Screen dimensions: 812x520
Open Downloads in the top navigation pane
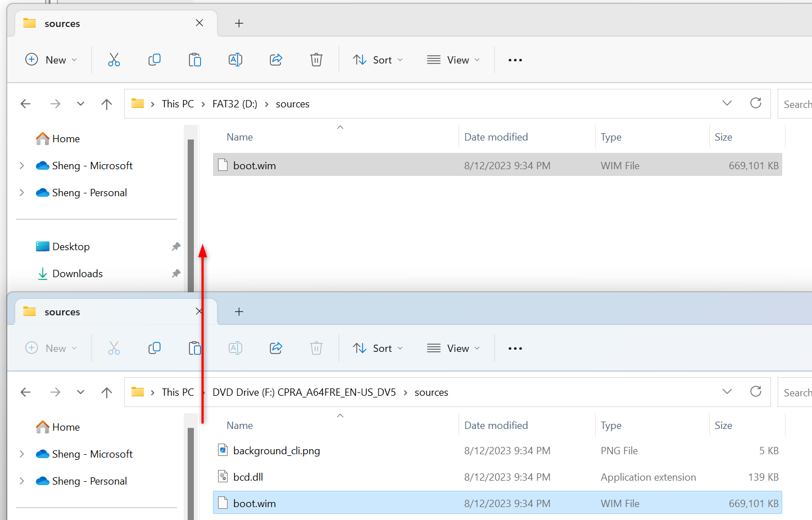pyautogui.click(x=78, y=274)
